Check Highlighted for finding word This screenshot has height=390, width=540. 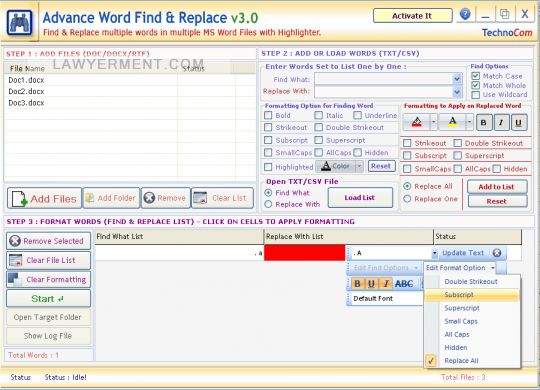(x=268, y=167)
